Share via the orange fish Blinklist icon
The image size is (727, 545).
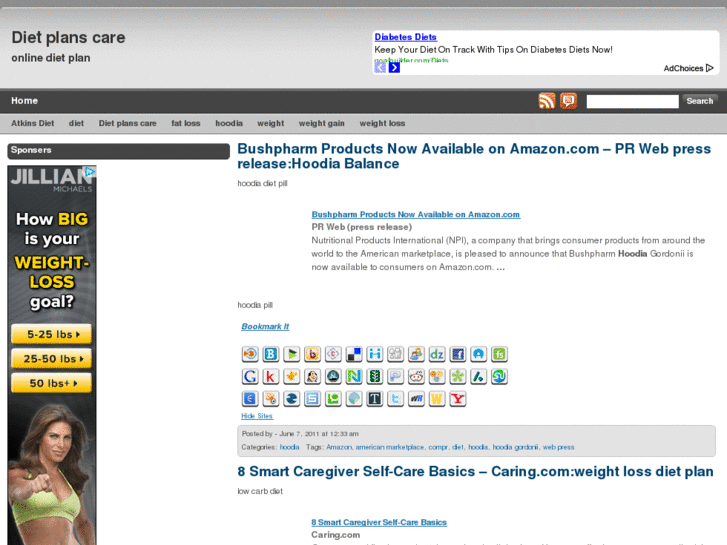tap(250, 354)
